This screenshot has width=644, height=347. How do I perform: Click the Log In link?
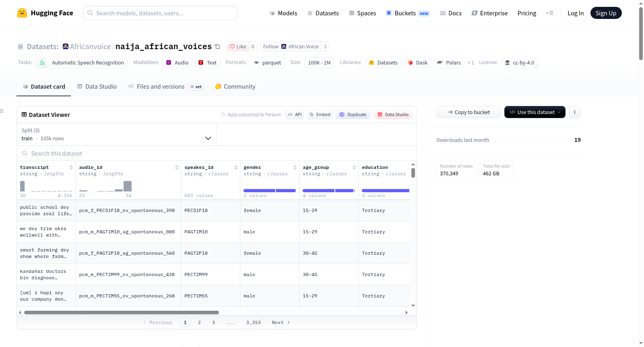click(576, 13)
